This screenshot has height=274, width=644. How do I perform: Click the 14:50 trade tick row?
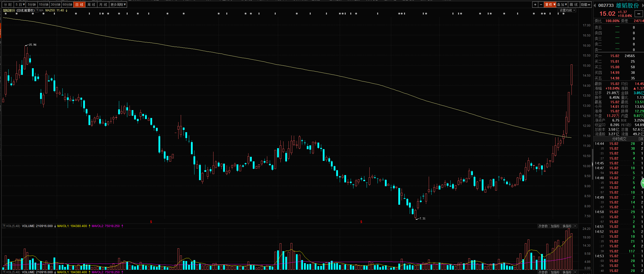pos(619,212)
